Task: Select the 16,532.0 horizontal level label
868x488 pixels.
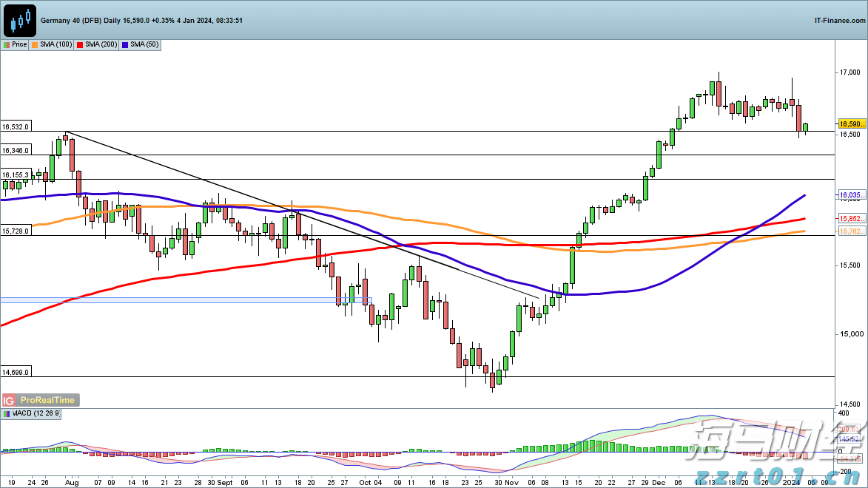Action: point(16,127)
